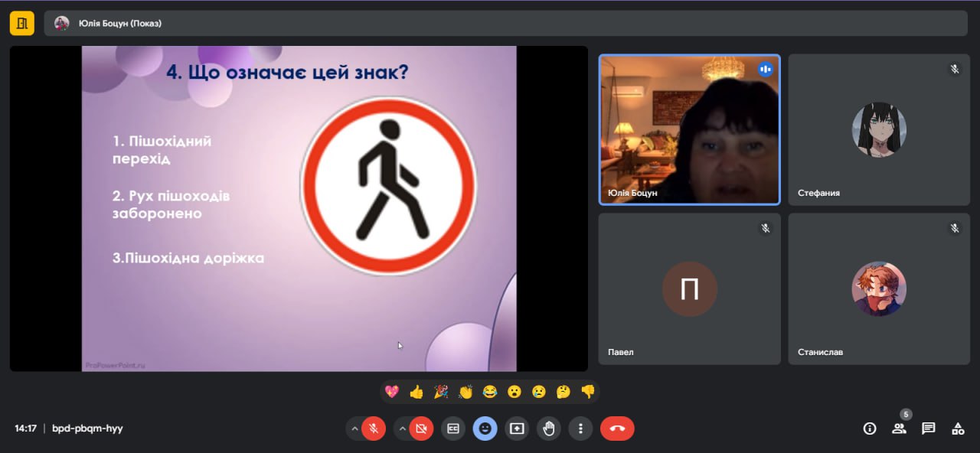
Task: Select Юлія Боцун's video tile
Action: tap(689, 129)
